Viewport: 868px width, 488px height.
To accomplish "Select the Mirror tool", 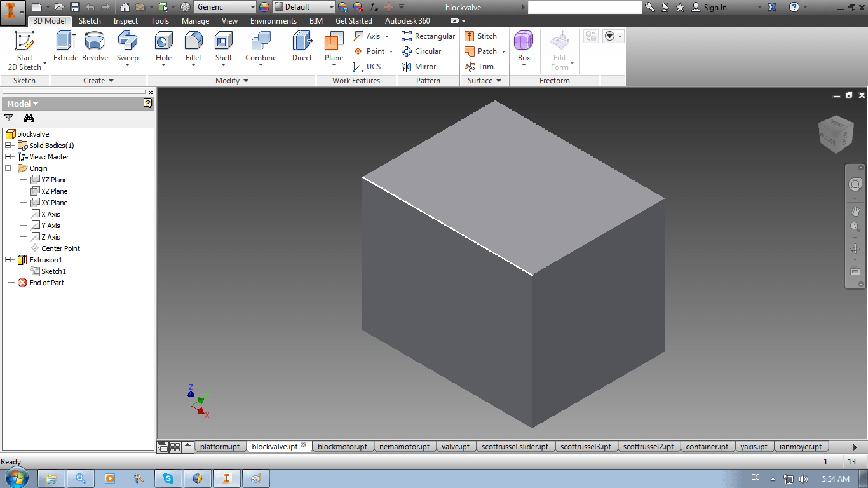I will (x=419, y=67).
